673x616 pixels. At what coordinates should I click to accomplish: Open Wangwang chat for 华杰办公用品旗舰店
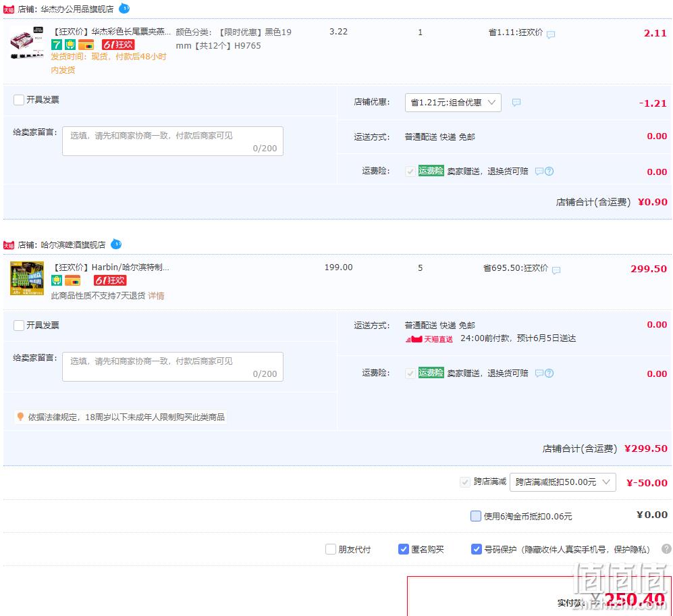pos(124,8)
